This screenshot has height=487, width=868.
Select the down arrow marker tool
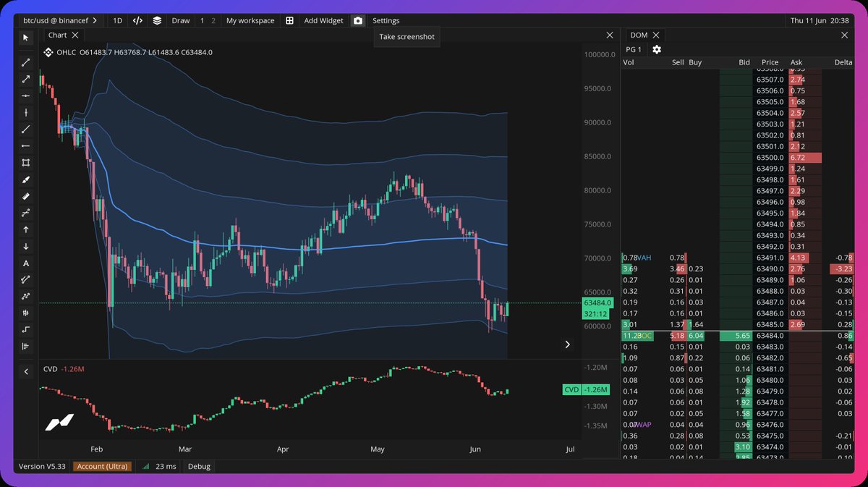pyautogui.click(x=26, y=247)
